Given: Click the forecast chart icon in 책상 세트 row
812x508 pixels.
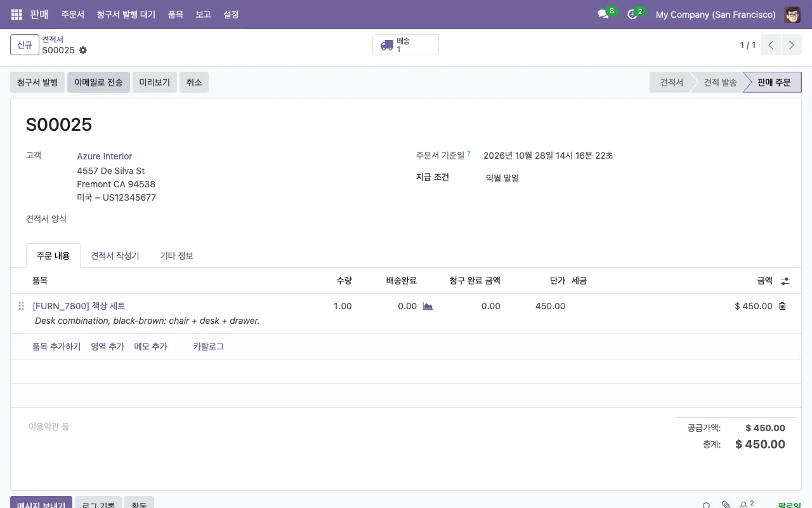Looking at the screenshot, I should [x=428, y=306].
